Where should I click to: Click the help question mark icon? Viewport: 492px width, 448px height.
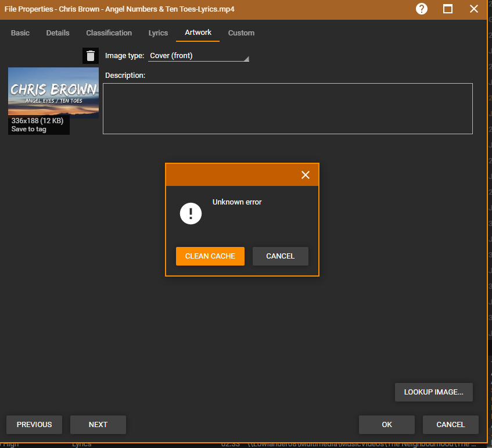pos(422,9)
